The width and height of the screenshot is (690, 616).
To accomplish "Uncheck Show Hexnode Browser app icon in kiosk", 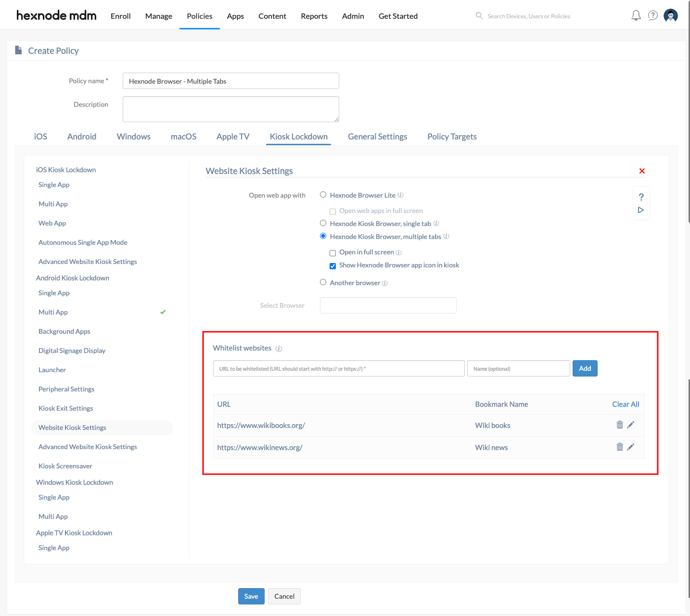I will coord(332,266).
